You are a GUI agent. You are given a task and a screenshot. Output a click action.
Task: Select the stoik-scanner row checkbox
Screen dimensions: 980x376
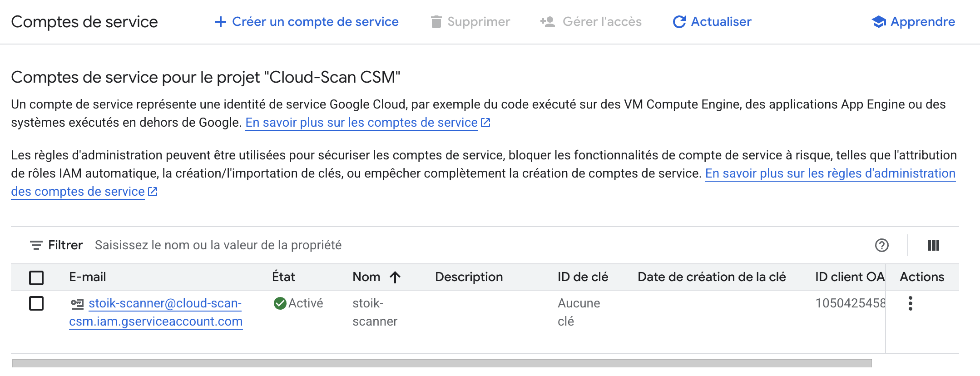coord(36,303)
